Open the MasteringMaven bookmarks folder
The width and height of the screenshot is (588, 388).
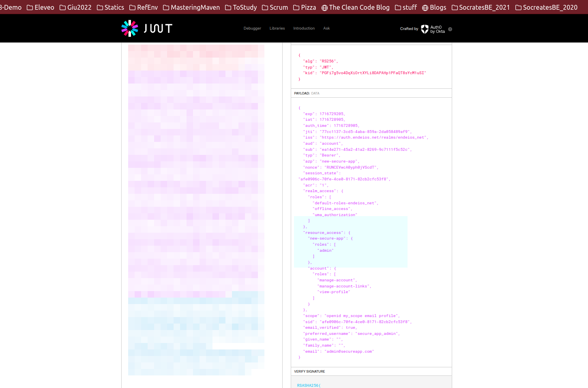191,7
